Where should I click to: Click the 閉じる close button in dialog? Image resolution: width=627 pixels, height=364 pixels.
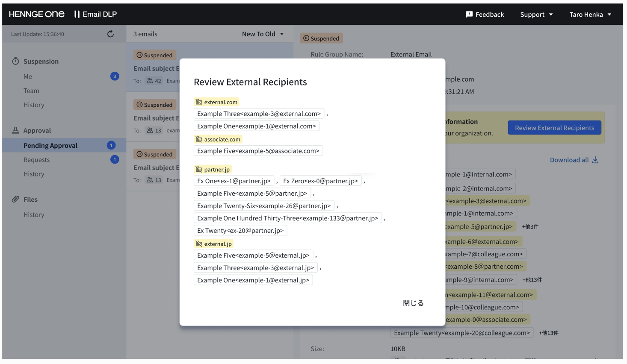(413, 303)
